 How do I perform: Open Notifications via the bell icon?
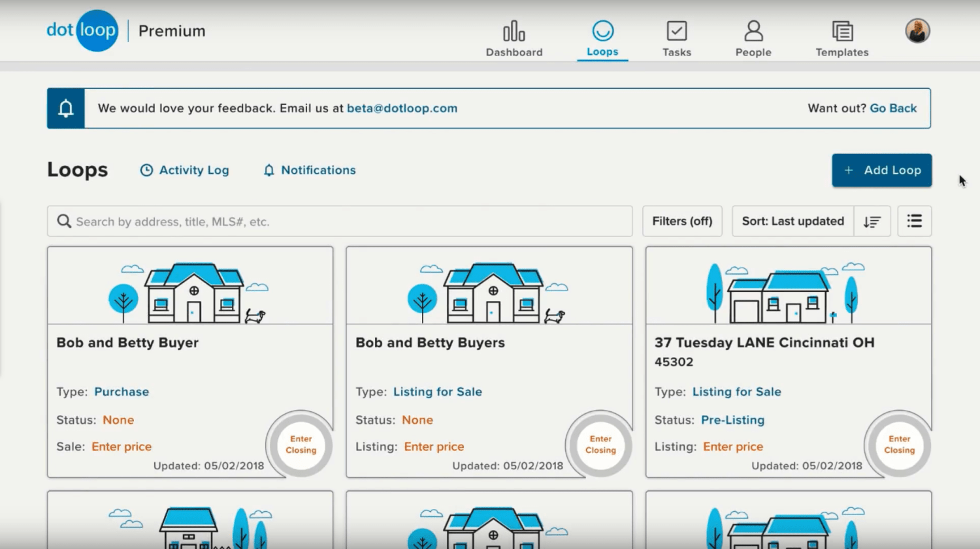click(269, 170)
